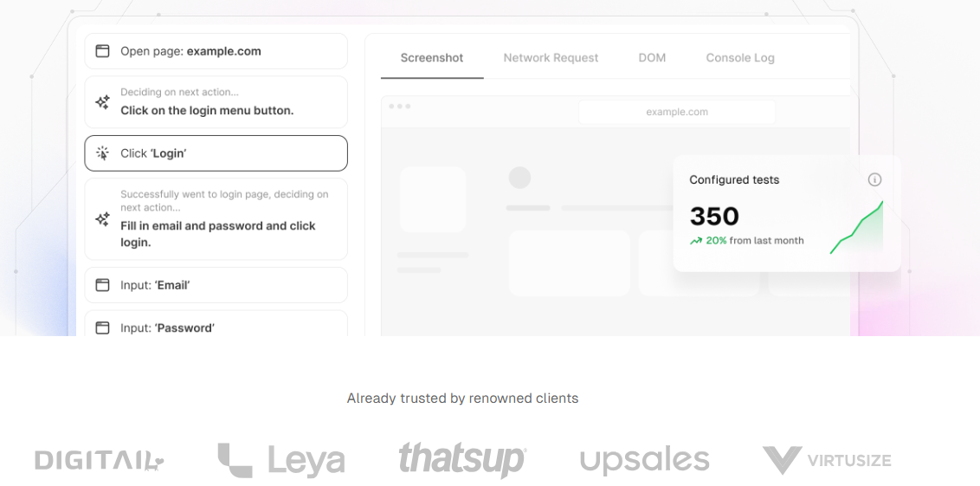Click the info icon on Configured tests card

coord(874,179)
